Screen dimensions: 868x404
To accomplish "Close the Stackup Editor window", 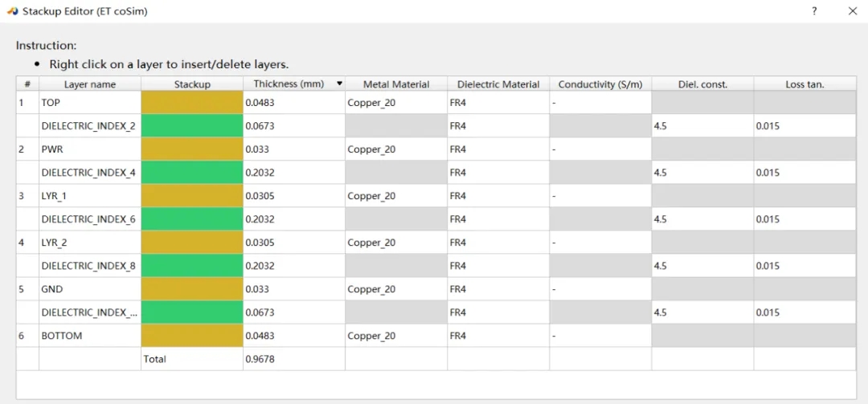I will tap(853, 11).
